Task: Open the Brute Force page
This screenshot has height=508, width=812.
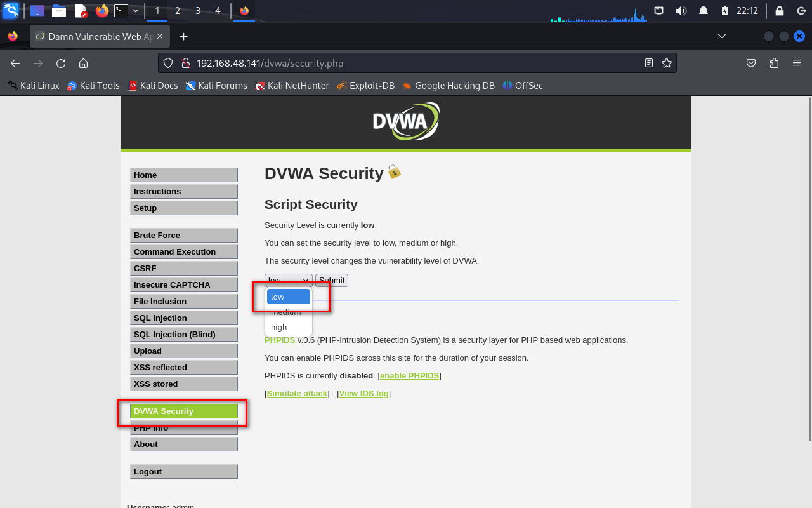Action: point(184,235)
